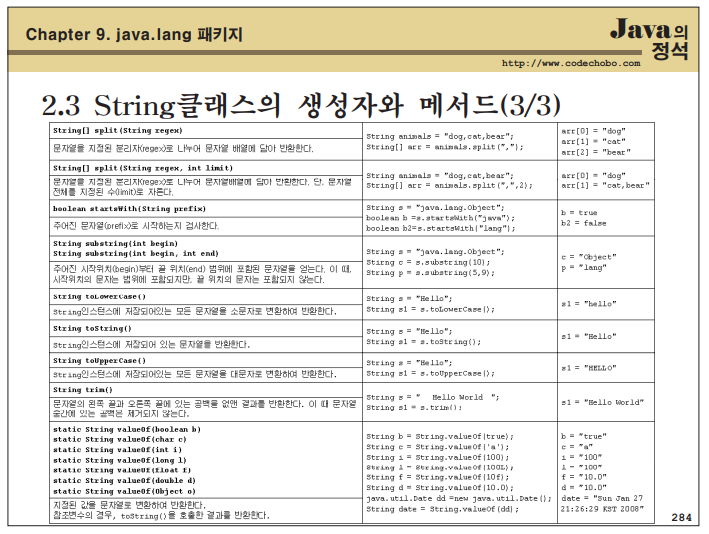This screenshot has height=534, width=709.
Task: Click example 'String s1 = s.toString();'
Action: coord(424,342)
